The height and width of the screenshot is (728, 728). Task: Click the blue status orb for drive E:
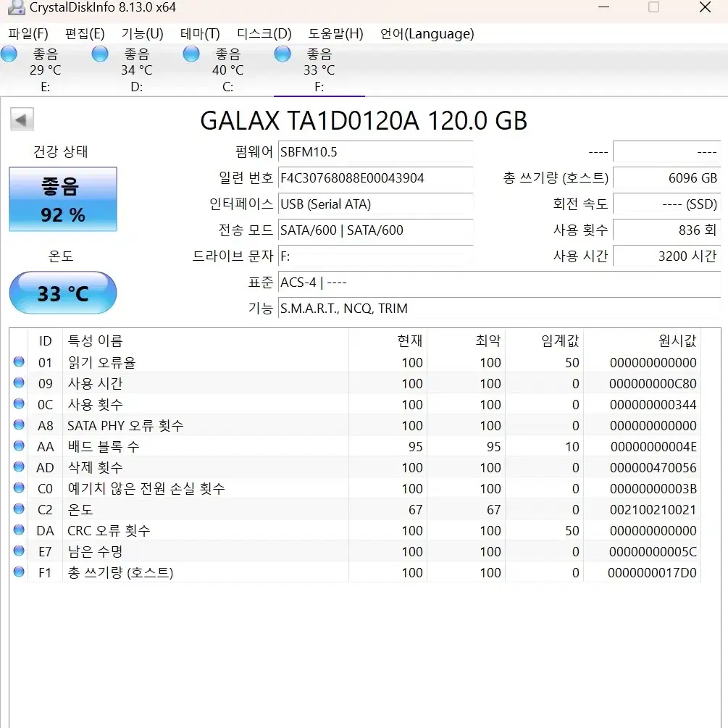(9, 54)
